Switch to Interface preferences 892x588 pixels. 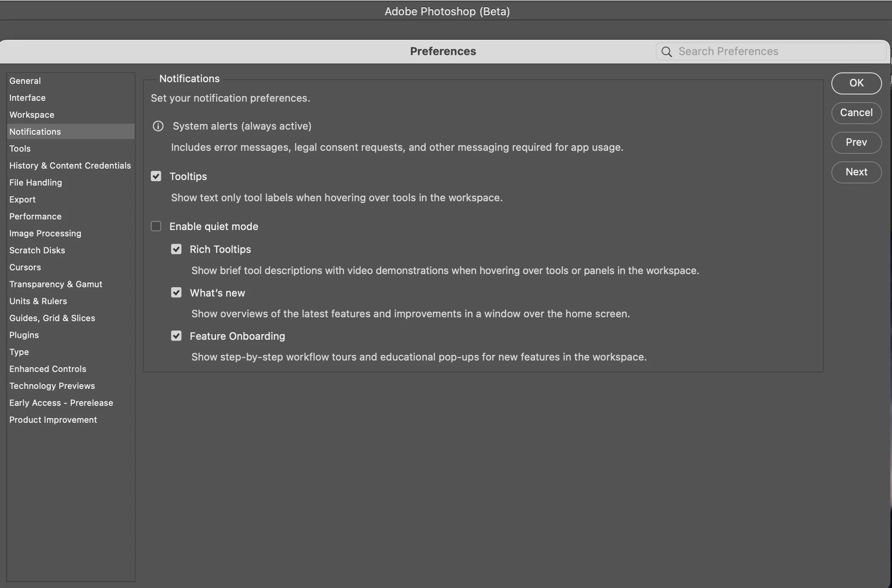pyautogui.click(x=71, y=98)
